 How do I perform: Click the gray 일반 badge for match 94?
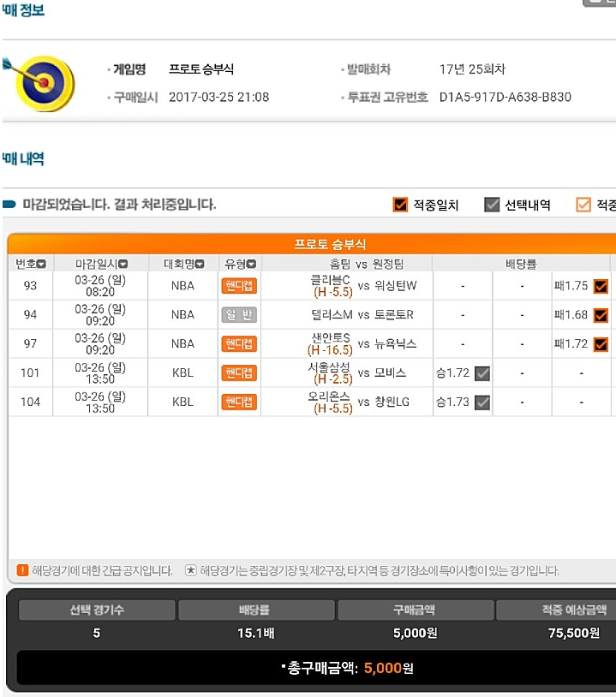tap(239, 315)
